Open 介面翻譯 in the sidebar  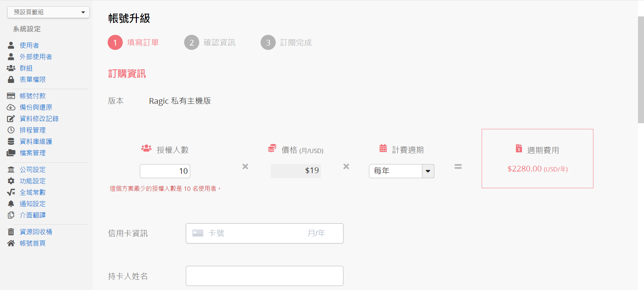click(33, 215)
